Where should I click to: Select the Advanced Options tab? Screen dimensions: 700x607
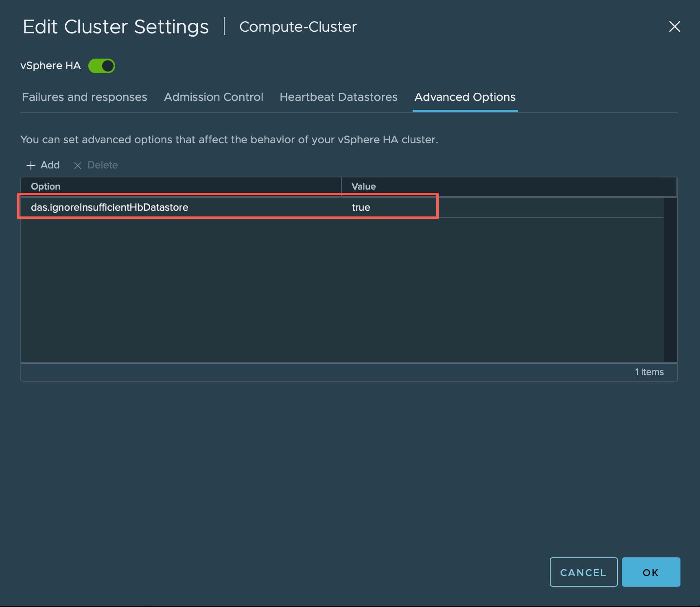point(465,97)
